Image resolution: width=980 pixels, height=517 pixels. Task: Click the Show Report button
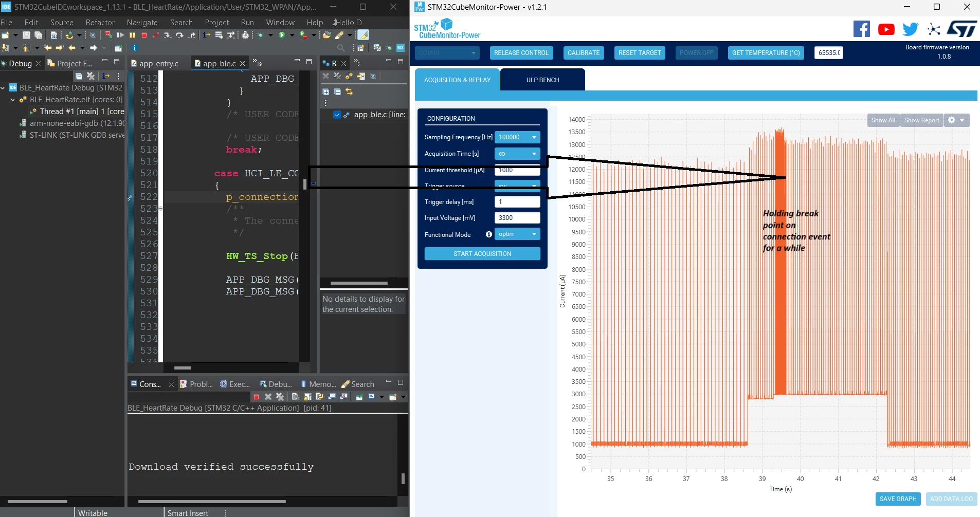tap(921, 120)
